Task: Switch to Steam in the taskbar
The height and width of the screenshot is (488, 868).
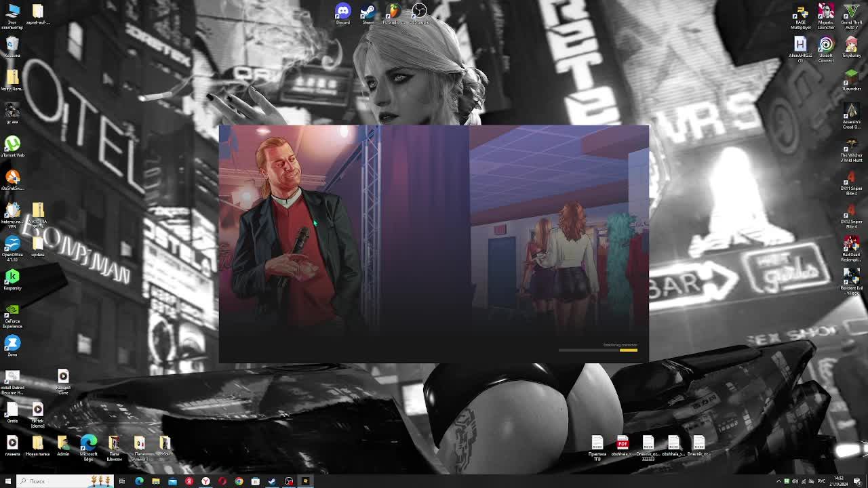Action: (272, 481)
